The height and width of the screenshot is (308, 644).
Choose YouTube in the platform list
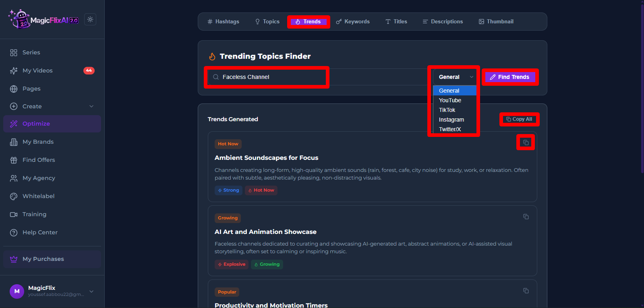(455, 100)
